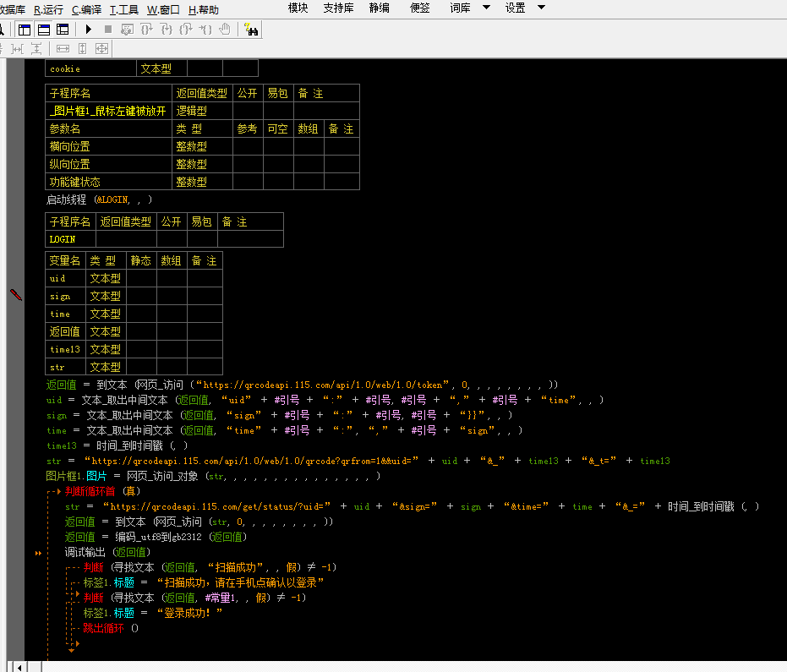Open the C.编译 menu
This screenshot has height=672, width=787.
pyautogui.click(x=86, y=10)
